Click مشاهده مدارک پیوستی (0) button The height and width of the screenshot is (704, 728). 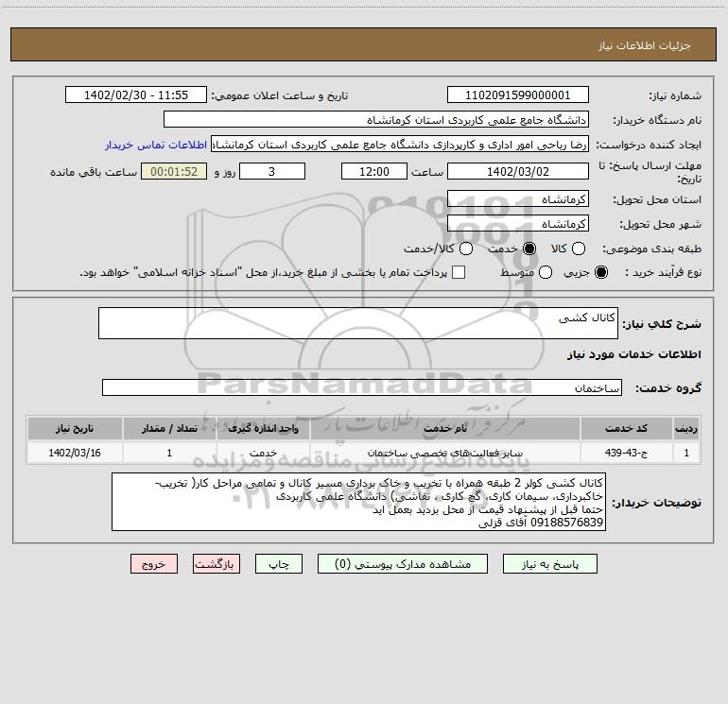click(403, 564)
